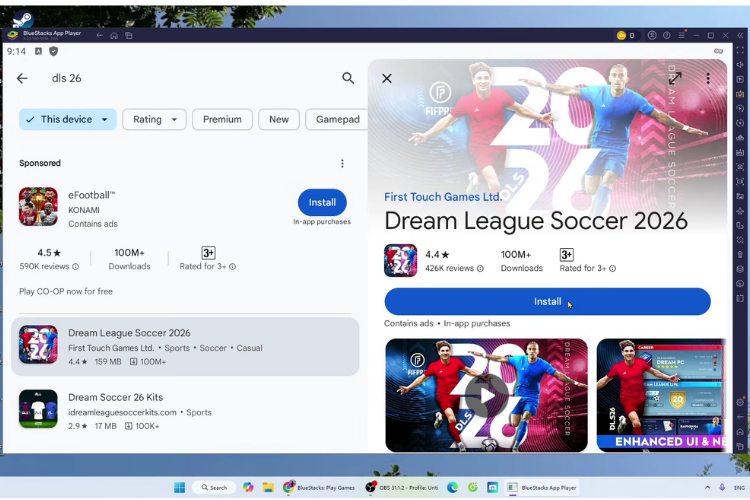Click the shield icon in Android status bar
This screenshot has height=500, width=750.
pyautogui.click(x=54, y=51)
